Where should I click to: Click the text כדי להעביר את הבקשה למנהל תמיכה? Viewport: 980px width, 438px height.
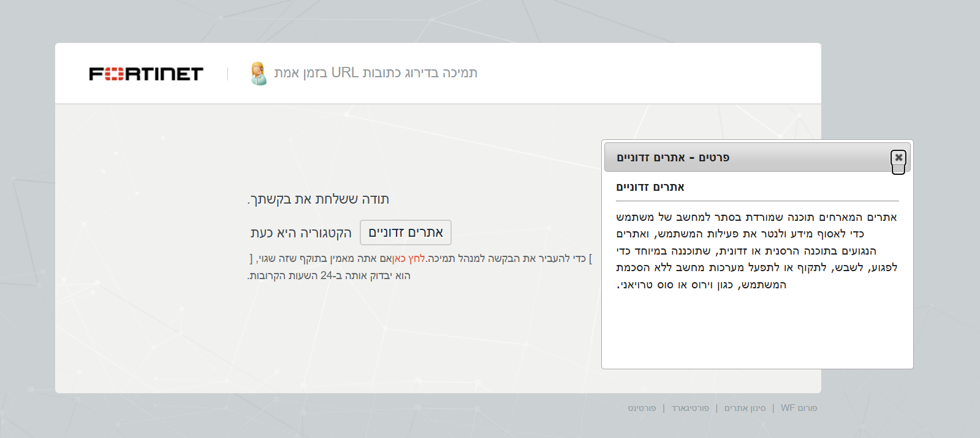coord(506,259)
